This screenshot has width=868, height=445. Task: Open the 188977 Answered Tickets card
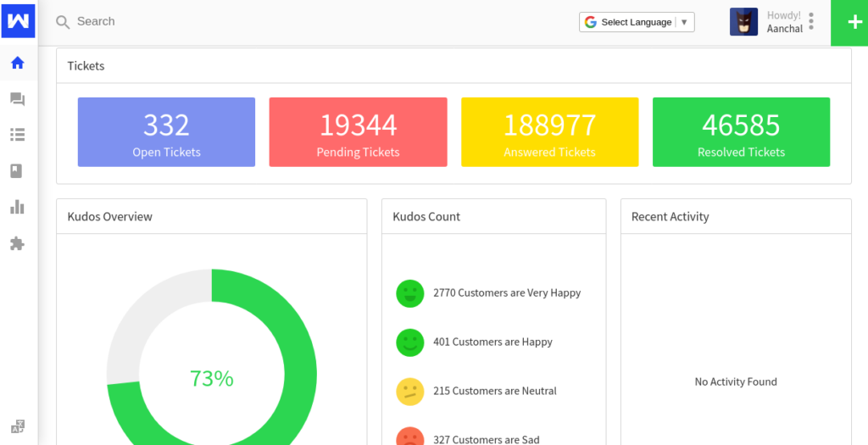pos(549,132)
